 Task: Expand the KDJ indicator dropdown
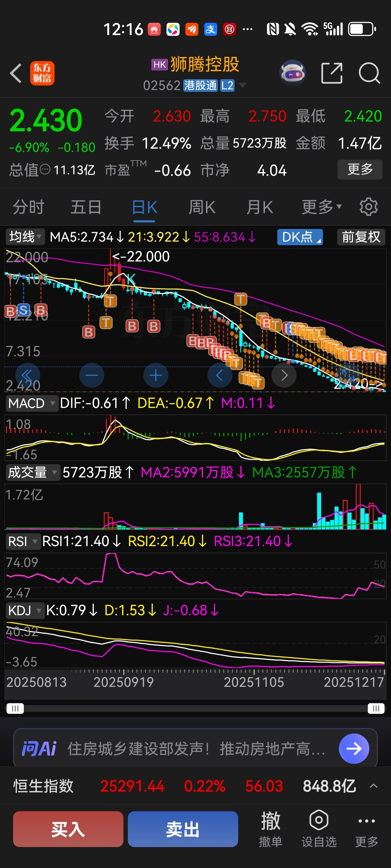(x=25, y=610)
